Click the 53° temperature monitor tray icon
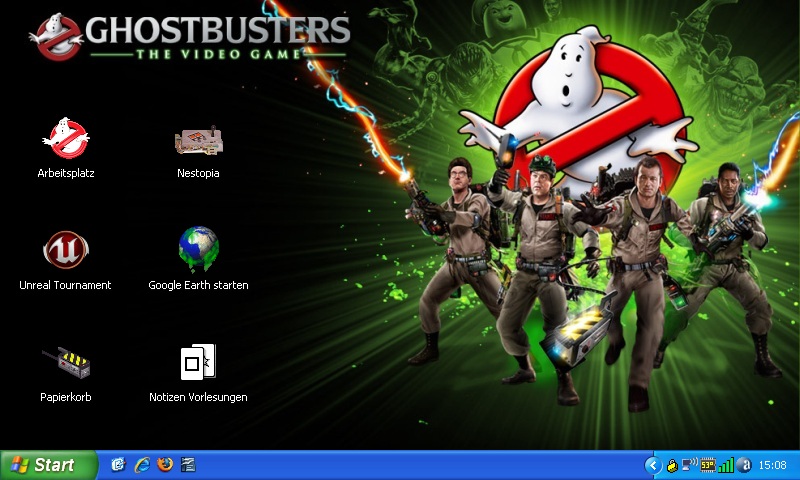This screenshot has width=800, height=480. click(x=708, y=465)
